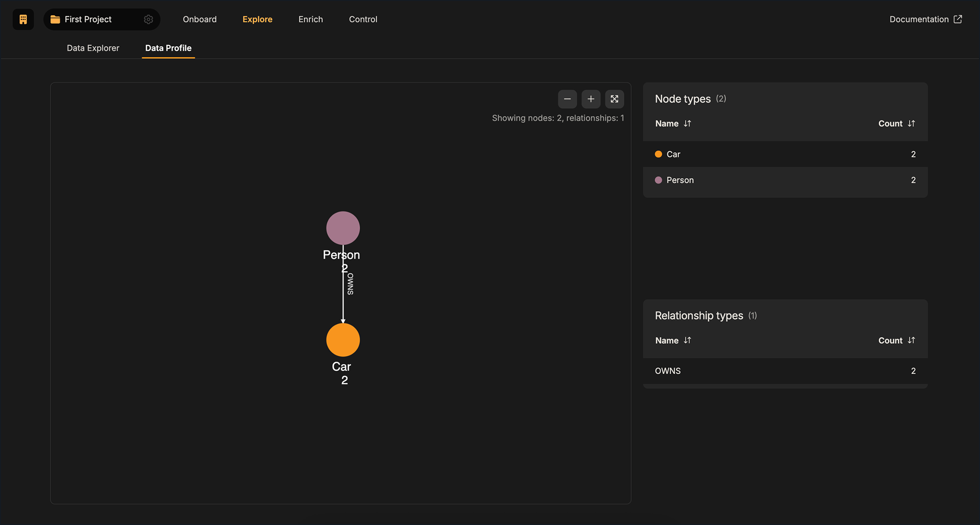Zoom in using the plus icon

[591, 99]
